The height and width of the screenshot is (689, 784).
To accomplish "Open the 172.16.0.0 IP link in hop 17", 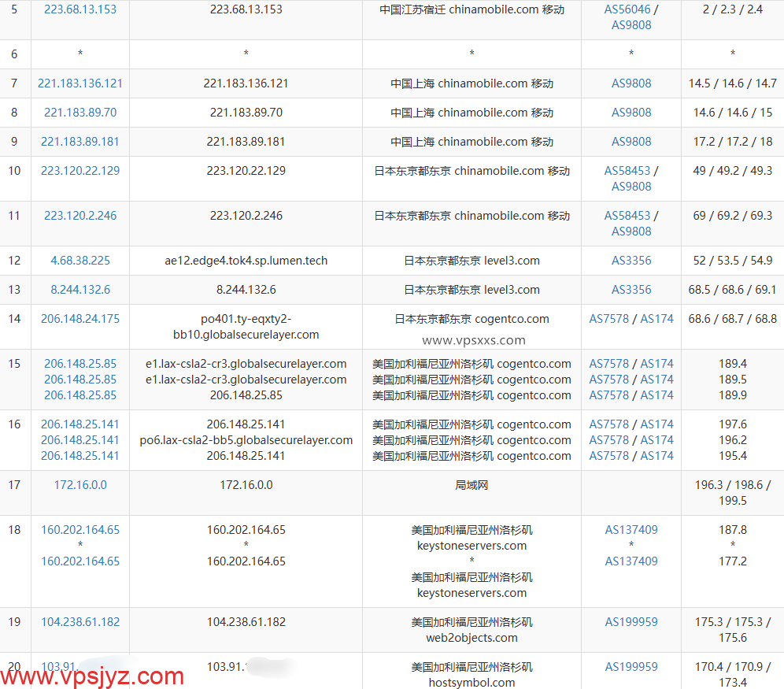I will pyautogui.click(x=80, y=484).
